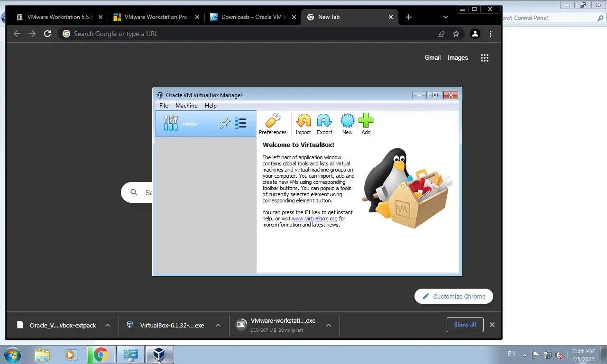Viewport: 607px width, 364px height.
Task: Open Chrome tab search dropdown
Action: point(445,17)
